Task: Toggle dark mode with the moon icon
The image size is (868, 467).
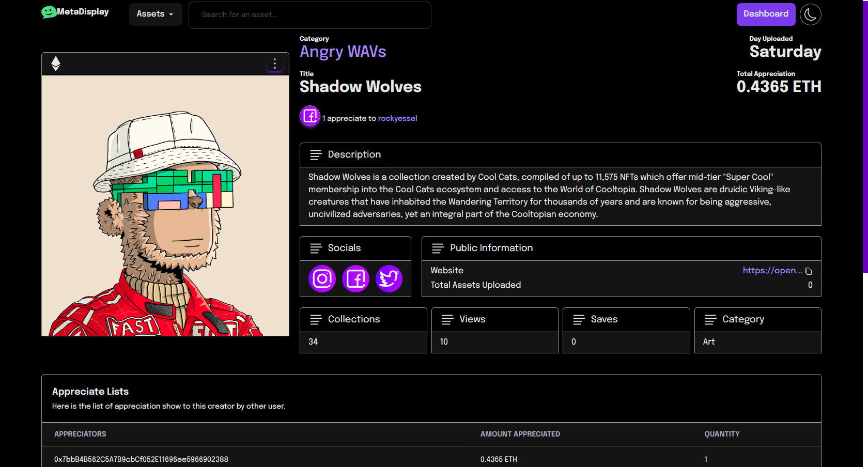Action: pos(810,14)
